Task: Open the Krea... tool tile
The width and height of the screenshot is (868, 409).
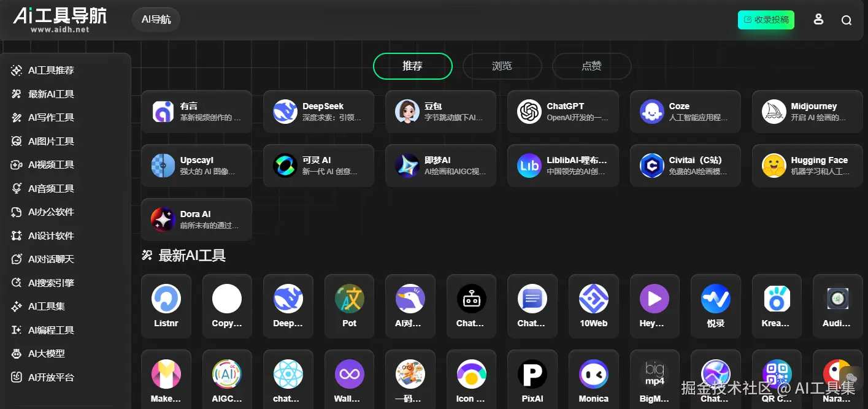Action: click(x=777, y=306)
